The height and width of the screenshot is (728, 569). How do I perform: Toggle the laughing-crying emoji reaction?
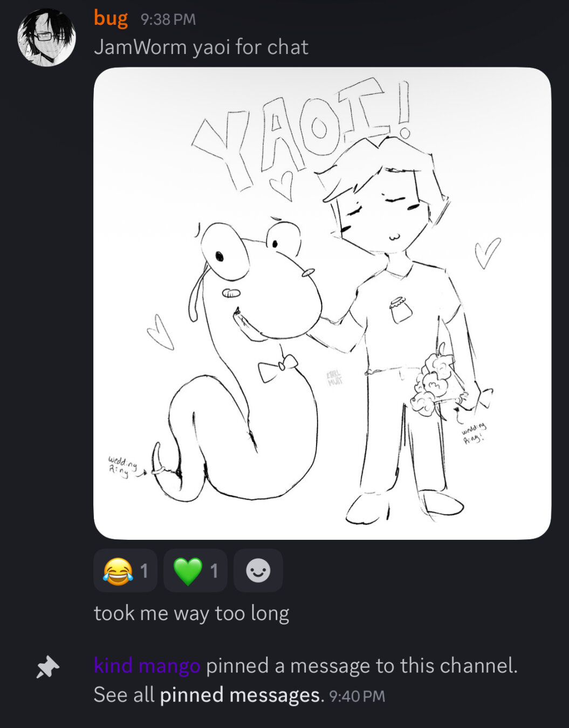click(x=125, y=571)
